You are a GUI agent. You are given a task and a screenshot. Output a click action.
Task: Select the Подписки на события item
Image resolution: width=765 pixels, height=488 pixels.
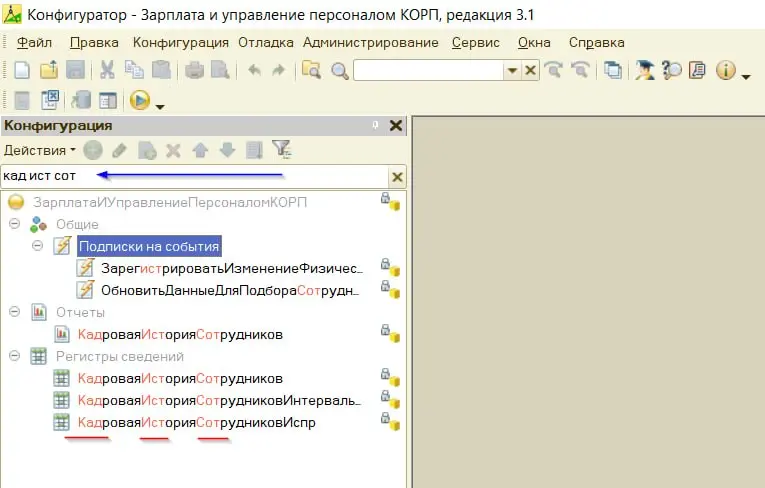tap(149, 246)
